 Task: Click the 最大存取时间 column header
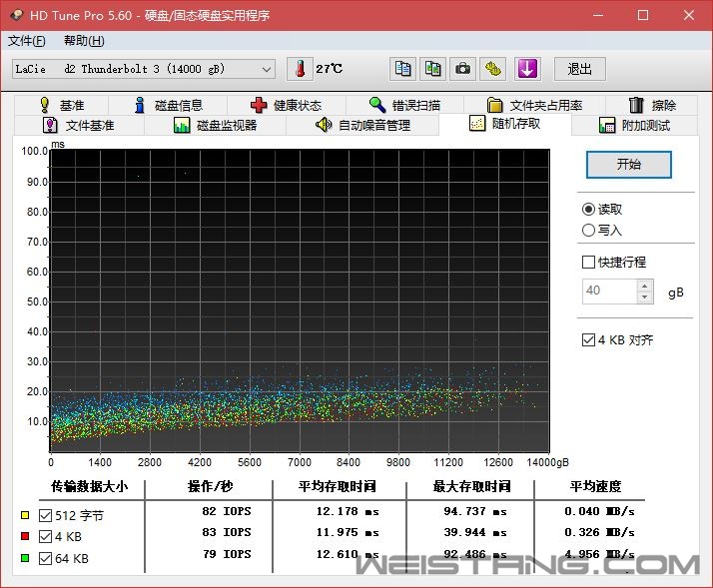pyautogui.click(x=471, y=486)
